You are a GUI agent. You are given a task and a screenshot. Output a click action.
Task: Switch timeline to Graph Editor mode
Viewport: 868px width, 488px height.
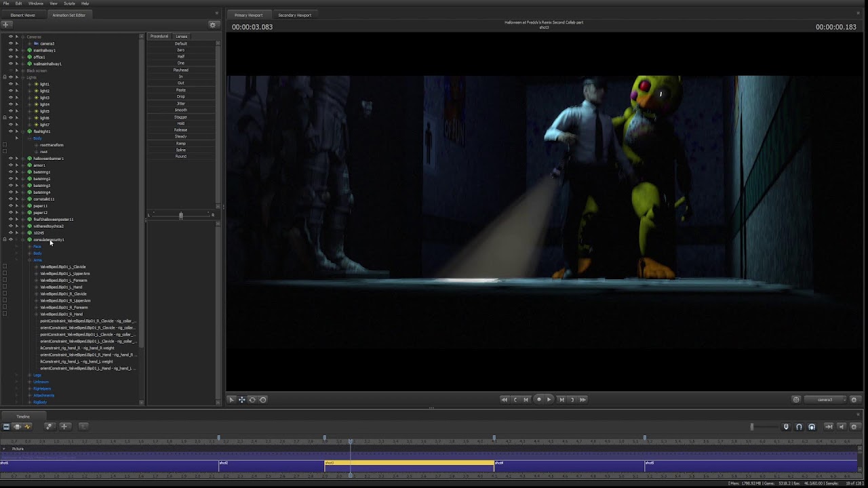[x=27, y=426]
